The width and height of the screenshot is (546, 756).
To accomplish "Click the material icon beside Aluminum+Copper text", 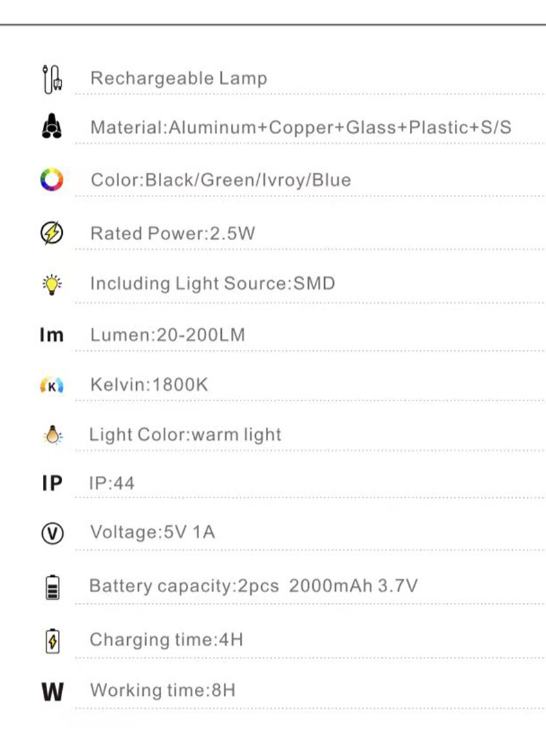I will (51, 127).
